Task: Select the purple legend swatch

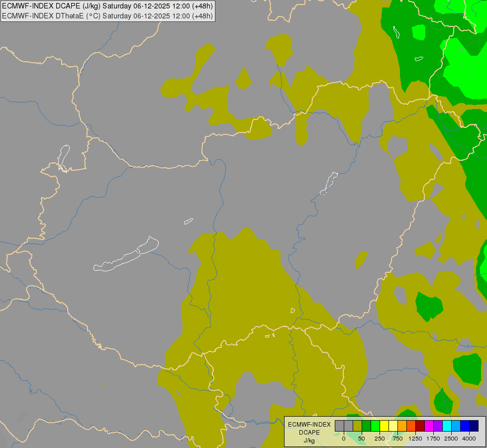Action: [x=438, y=426]
